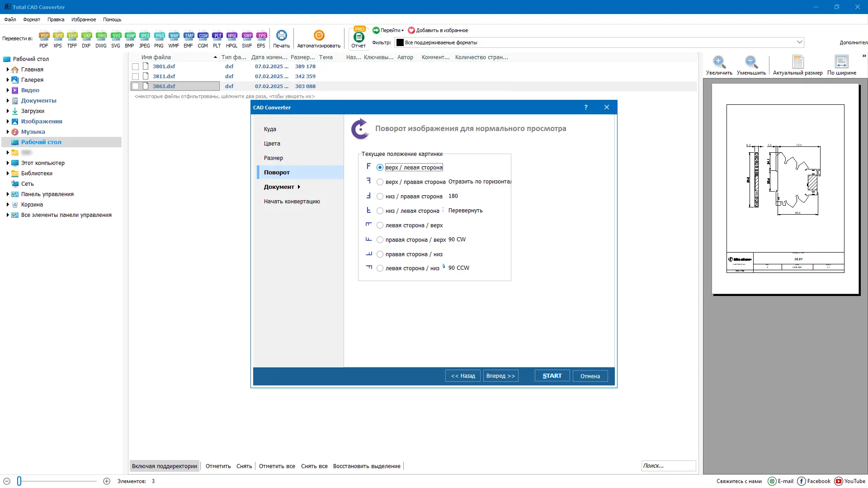868x488 pixels.
Task: Switch to the Цвета section in dialog
Action: pyautogui.click(x=272, y=144)
